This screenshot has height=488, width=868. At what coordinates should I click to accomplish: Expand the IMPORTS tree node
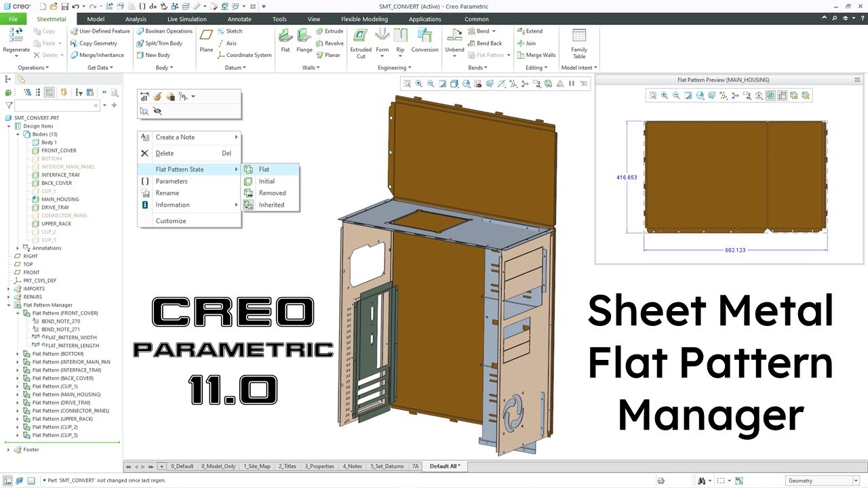click(9, 289)
